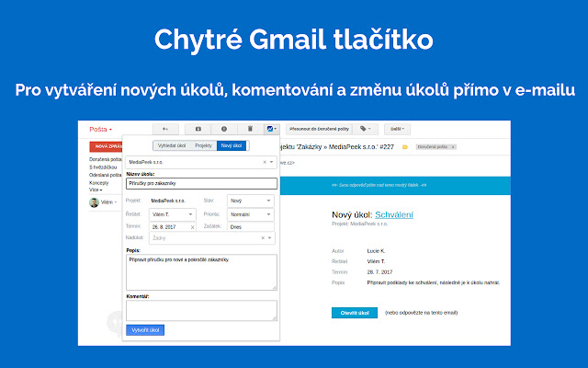
Task: Expand the project selector dropdown arrow
Action: (x=272, y=162)
